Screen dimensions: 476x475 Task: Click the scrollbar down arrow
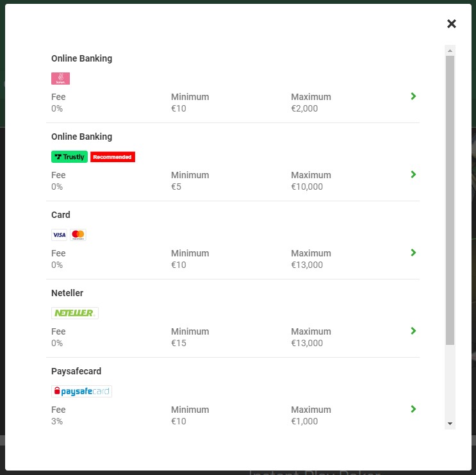450,424
